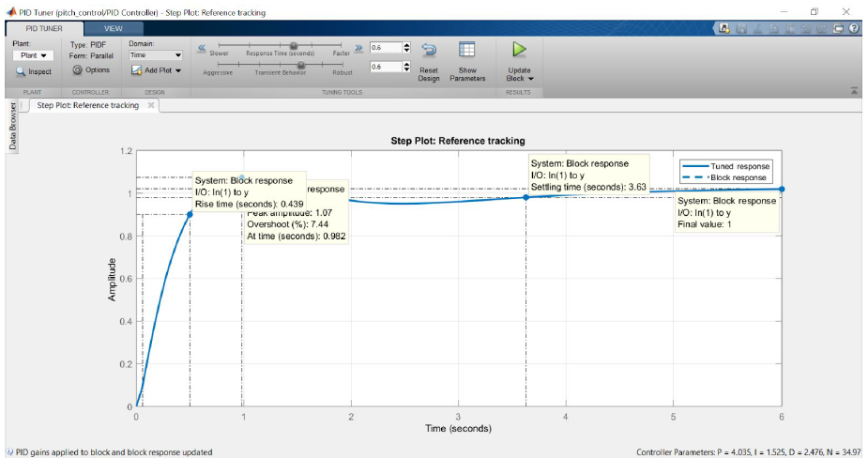Click double-left arrows for slower response
The width and height of the screenshot is (868, 458).
(x=201, y=47)
